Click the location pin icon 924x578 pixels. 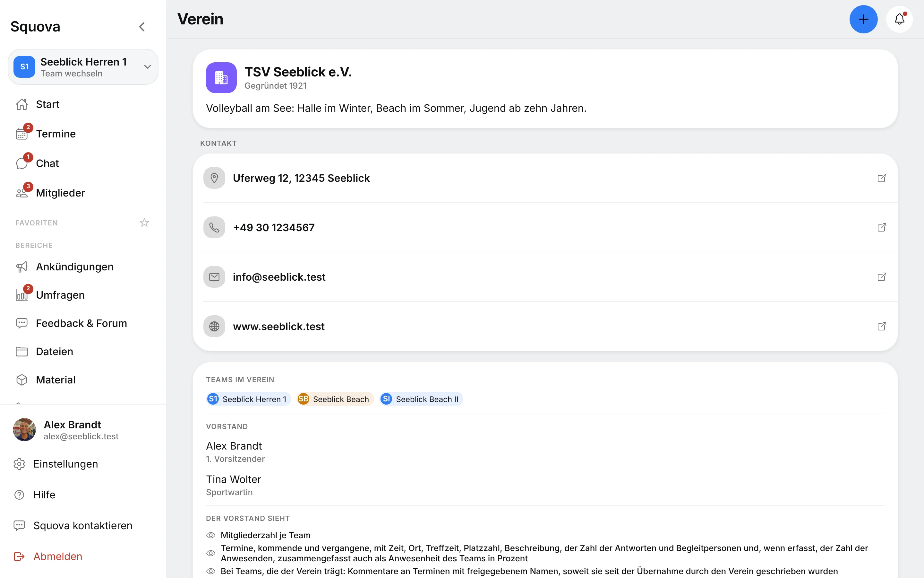(214, 178)
